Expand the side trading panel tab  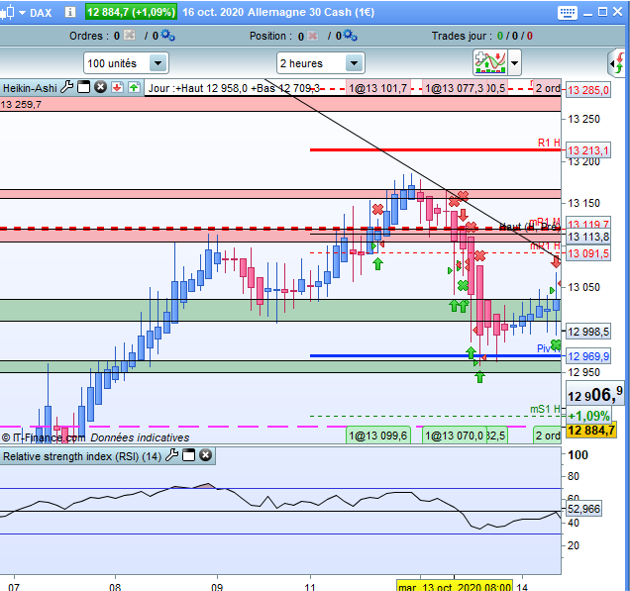(617, 63)
